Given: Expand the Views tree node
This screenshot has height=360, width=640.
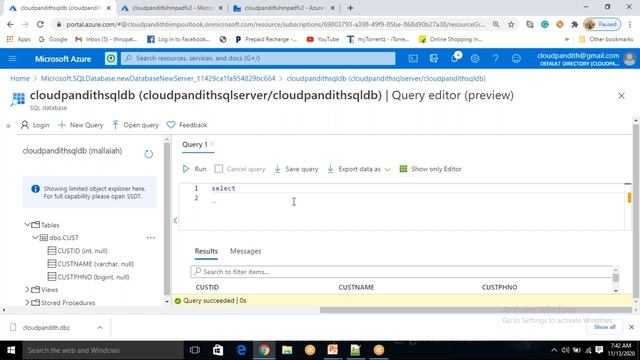Looking at the screenshot, I should [27, 289].
